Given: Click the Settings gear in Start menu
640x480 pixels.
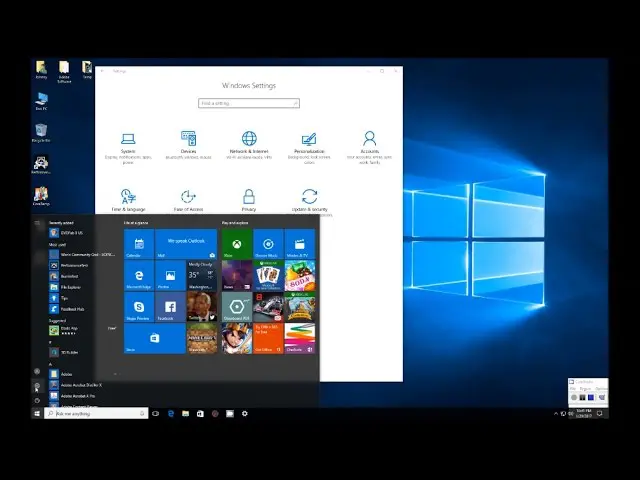Looking at the screenshot, I should tap(37, 385).
